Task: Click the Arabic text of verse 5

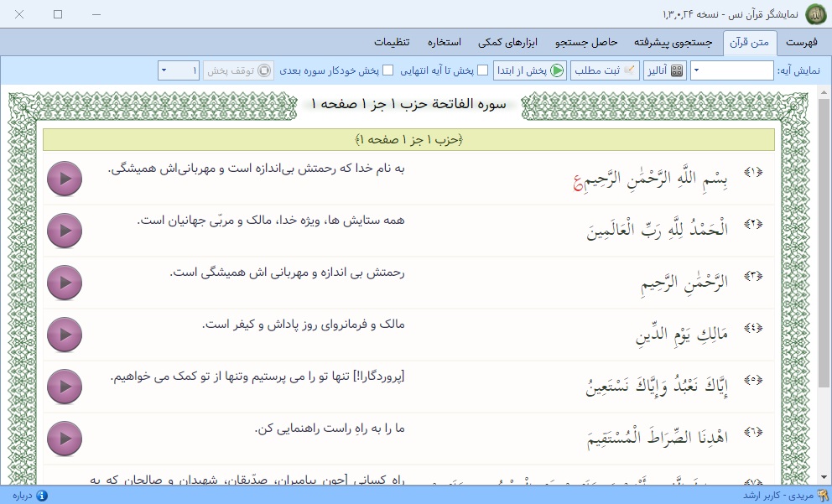Action: (x=657, y=386)
